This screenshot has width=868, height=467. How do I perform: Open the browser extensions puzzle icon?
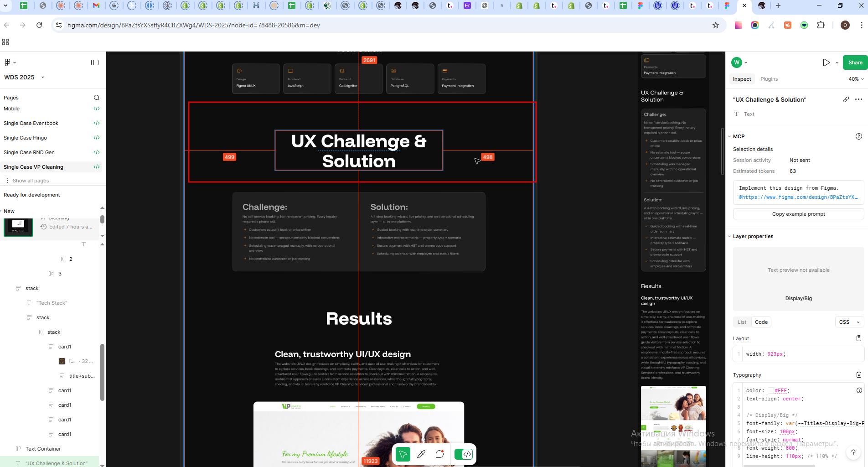[821, 25]
